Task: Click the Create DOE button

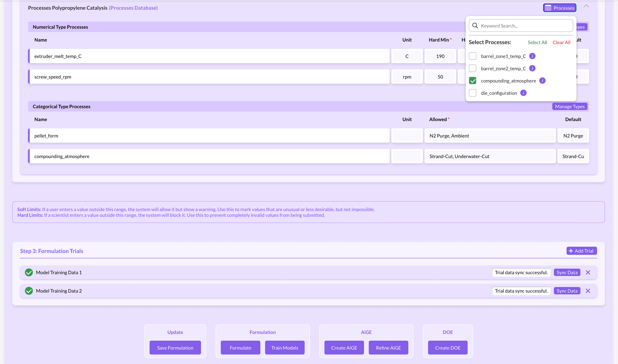Action: [447, 348]
